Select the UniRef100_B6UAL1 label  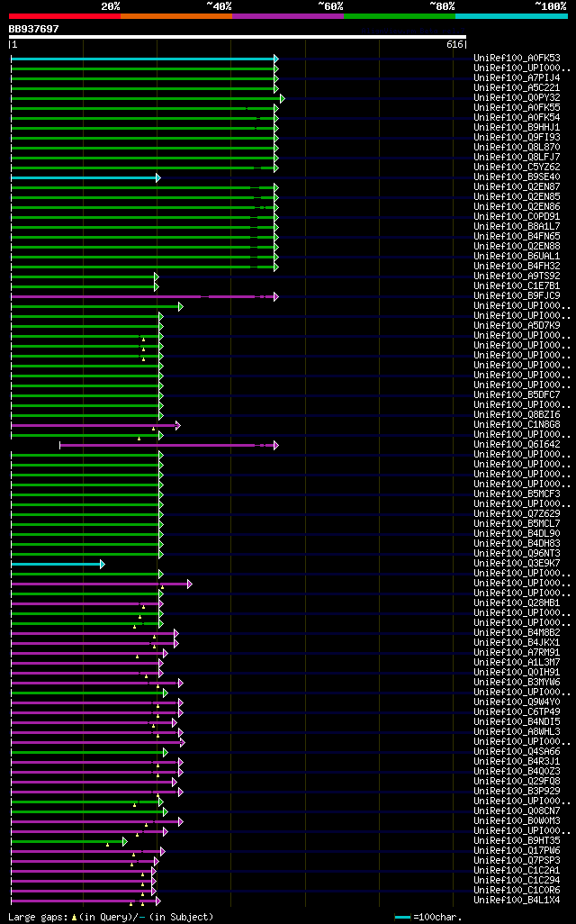(517, 257)
